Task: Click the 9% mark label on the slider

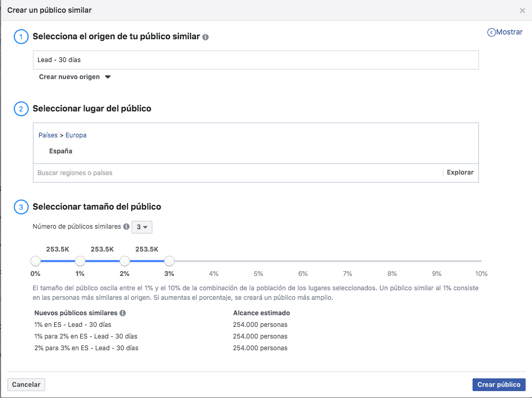Action: coord(436,274)
